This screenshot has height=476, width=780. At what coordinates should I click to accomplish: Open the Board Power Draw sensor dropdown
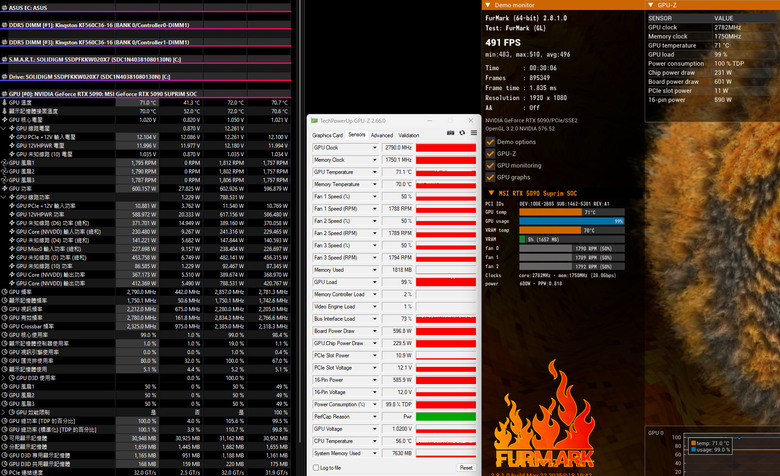tap(375, 331)
